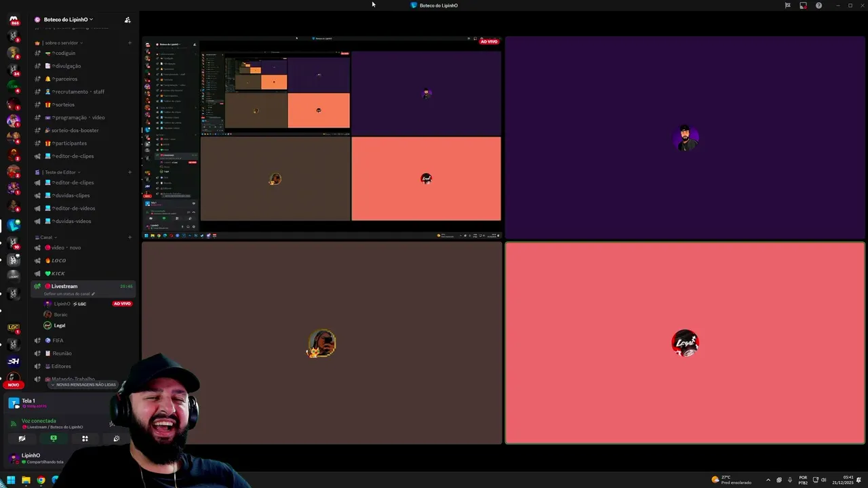Open Activities launcher in voice panel
This screenshot has width=868, height=488.
tap(85, 439)
